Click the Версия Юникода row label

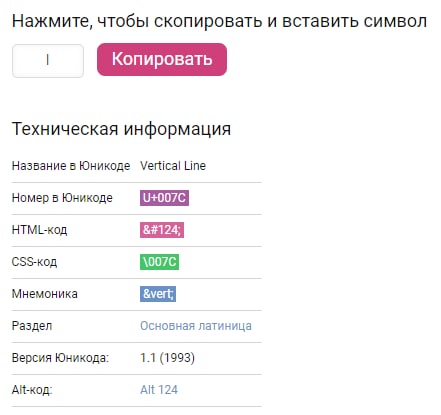tap(60, 358)
